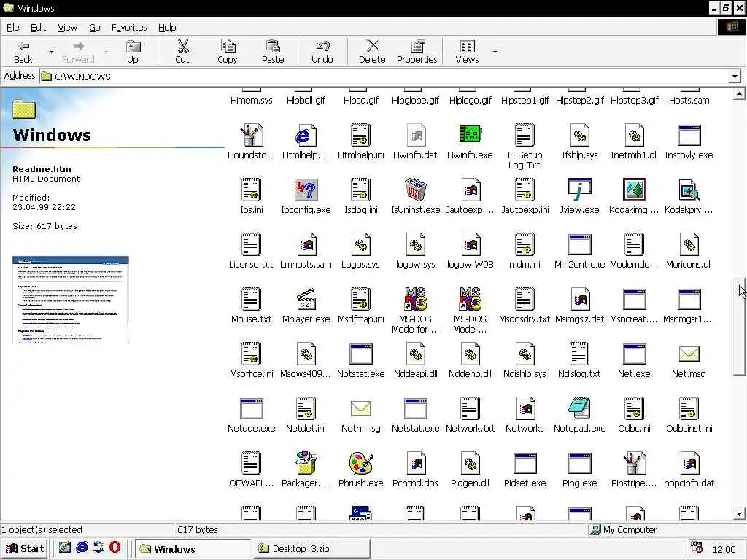Open the View menu
Screen dimensions: 747x560
67,28
